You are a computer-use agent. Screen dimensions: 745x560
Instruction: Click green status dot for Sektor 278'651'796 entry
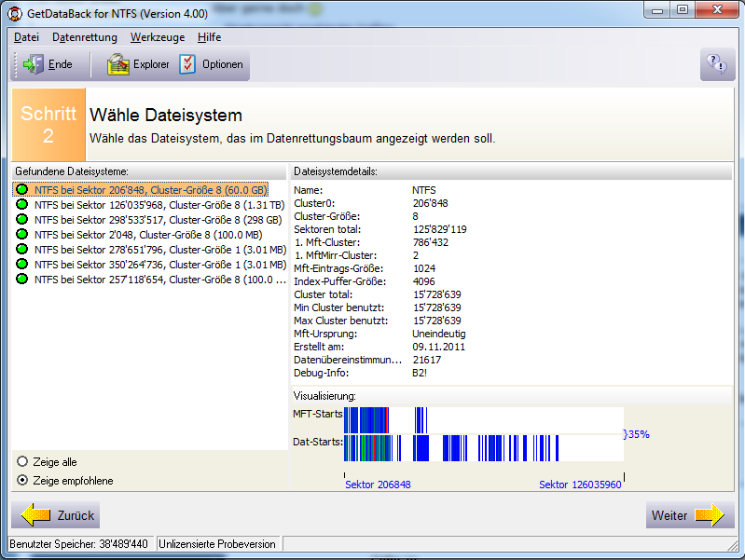(21, 249)
